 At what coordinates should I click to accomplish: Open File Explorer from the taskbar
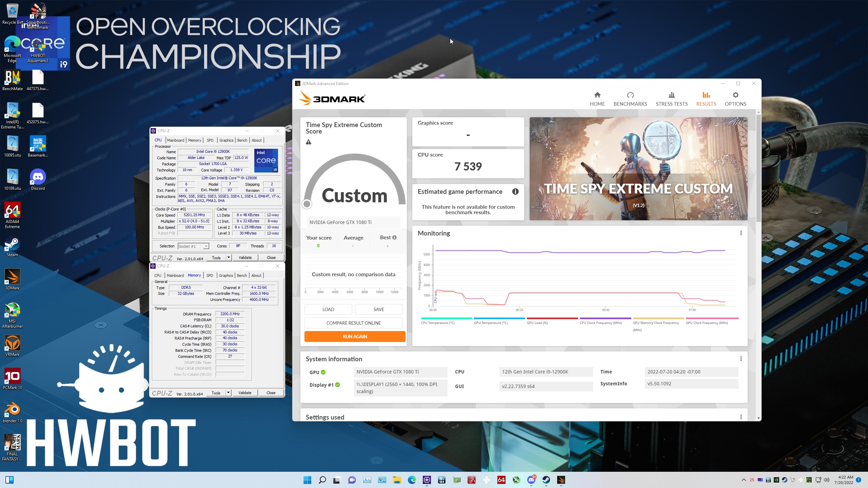click(397, 480)
